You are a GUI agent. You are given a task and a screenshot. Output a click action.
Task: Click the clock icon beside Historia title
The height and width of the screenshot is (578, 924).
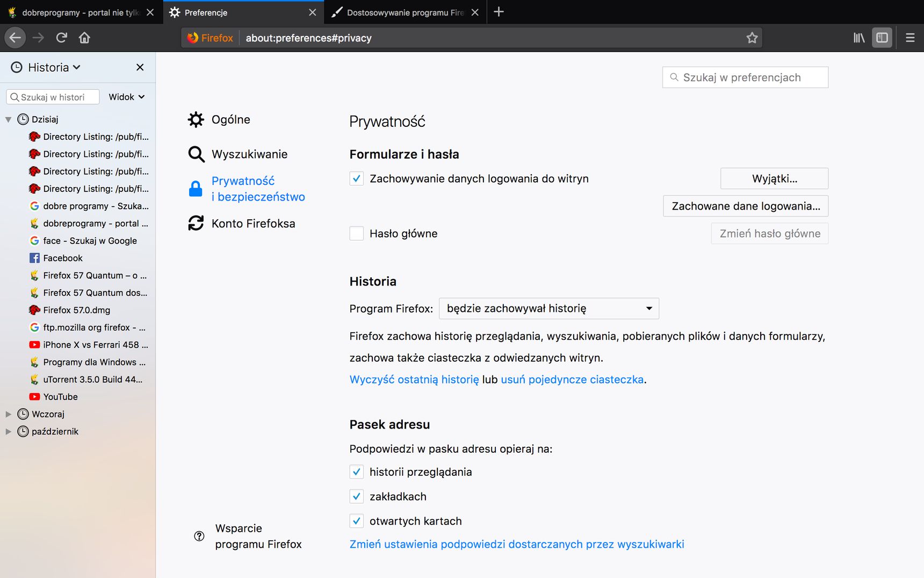click(x=17, y=67)
